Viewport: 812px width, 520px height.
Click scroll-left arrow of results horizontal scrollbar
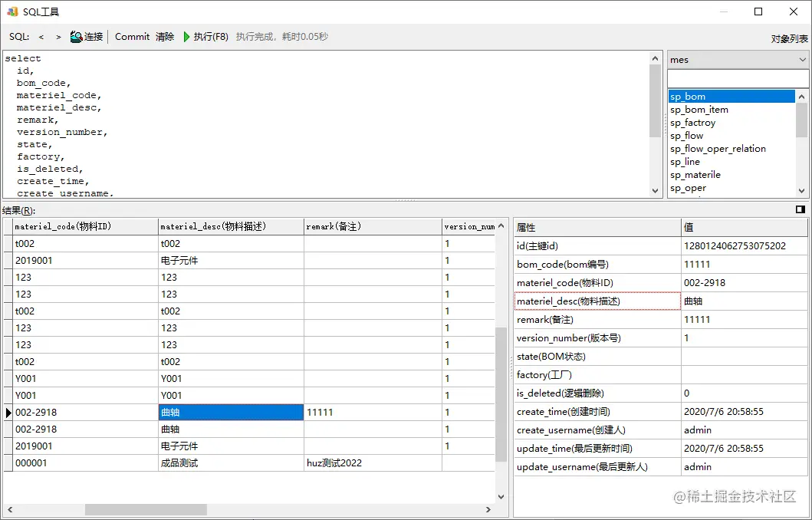click(10, 509)
